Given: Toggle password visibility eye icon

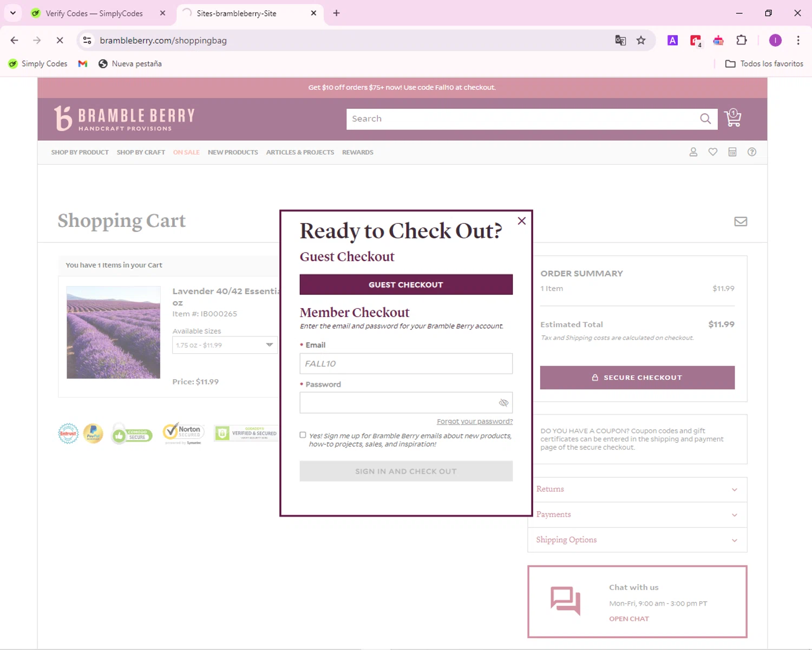Looking at the screenshot, I should coord(503,403).
